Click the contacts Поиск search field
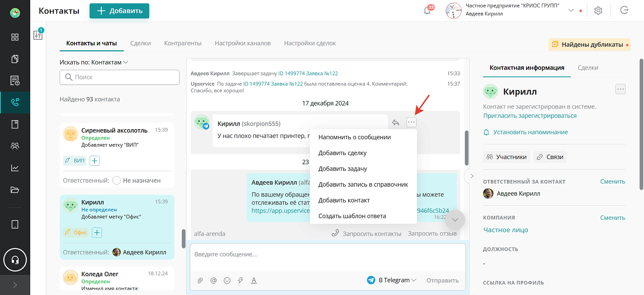 tap(120, 77)
